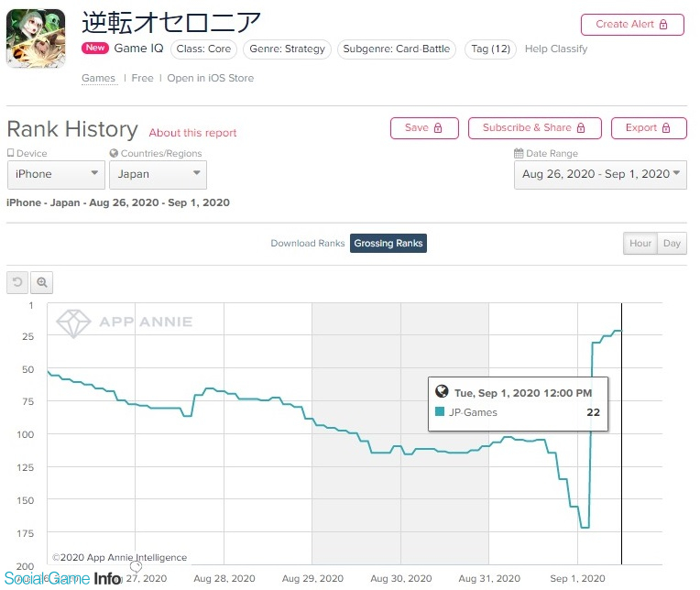Screen dimensions: 700x590
Task: Click the Aug 28, 2020 axis label
Action: coord(224,578)
